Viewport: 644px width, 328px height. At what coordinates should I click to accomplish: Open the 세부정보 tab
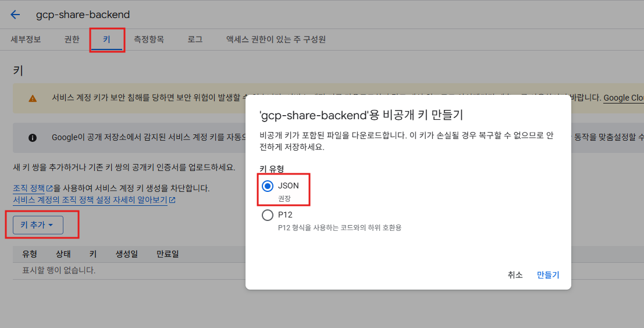click(26, 40)
